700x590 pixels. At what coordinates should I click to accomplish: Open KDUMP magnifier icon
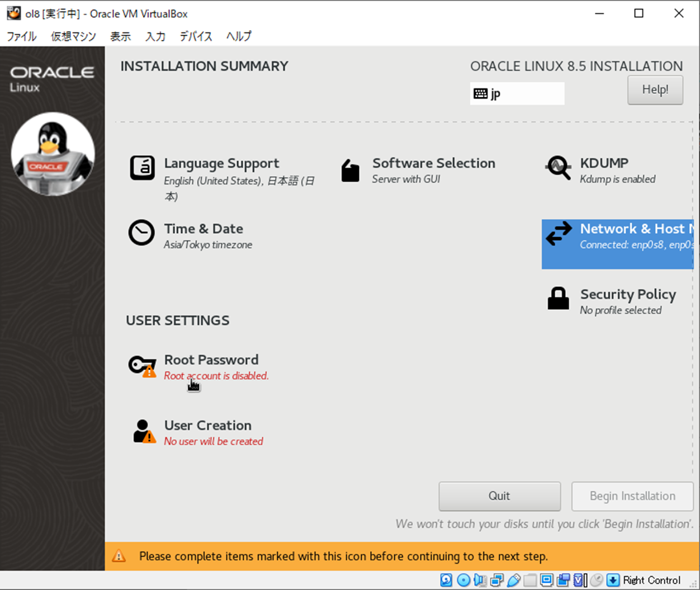[x=558, y=167]
